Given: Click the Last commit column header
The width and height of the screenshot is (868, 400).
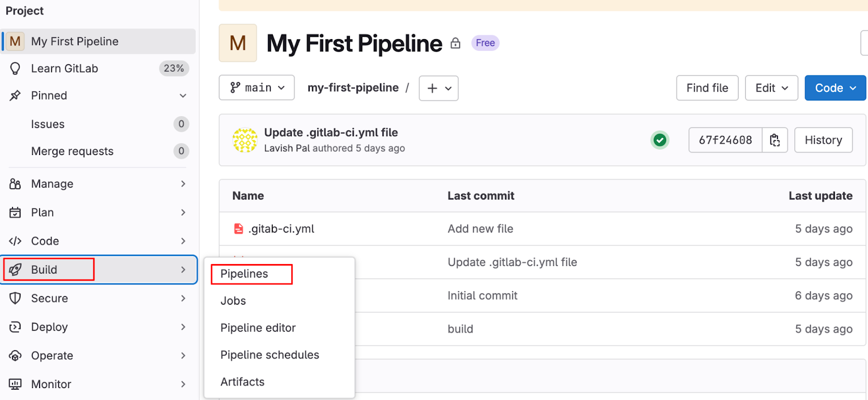Looking at the screenshot, I should click(x=481, y=196).
